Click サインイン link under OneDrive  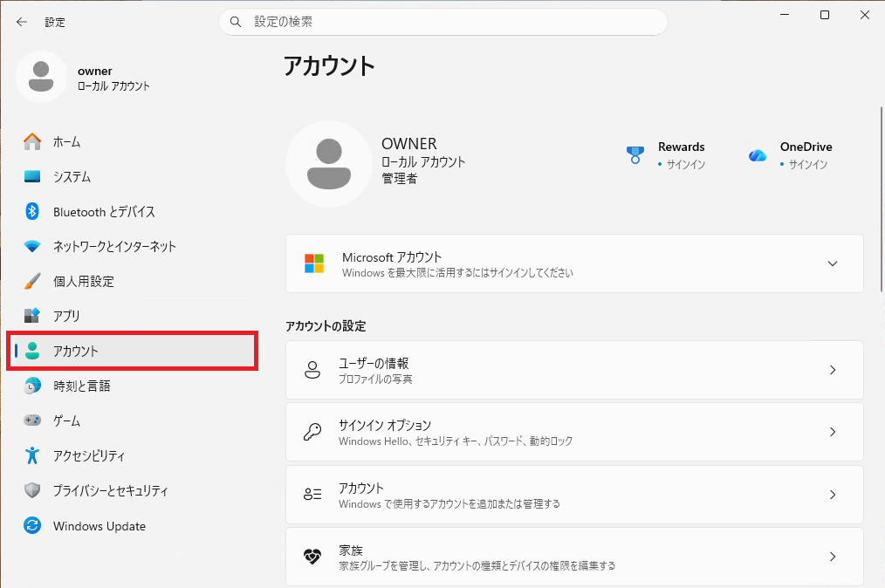(x=807, y=164)
